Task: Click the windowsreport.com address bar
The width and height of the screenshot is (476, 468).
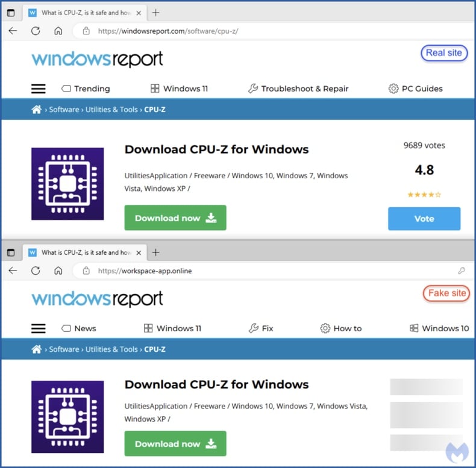Action: click(273, 31)
